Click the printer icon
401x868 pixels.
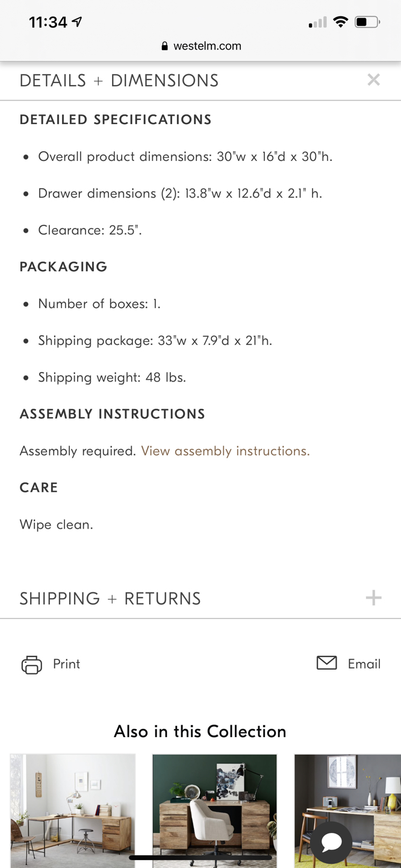point(32,664)
